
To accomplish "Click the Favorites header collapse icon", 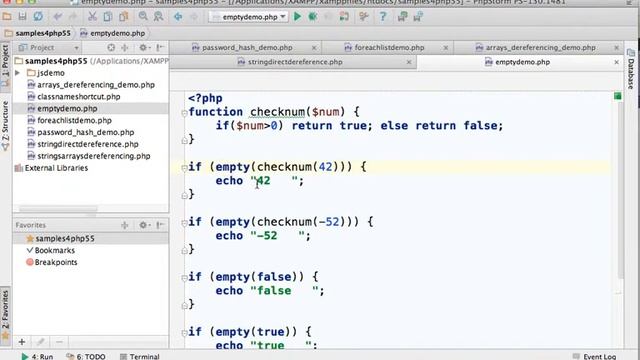I will coord(124,225).
